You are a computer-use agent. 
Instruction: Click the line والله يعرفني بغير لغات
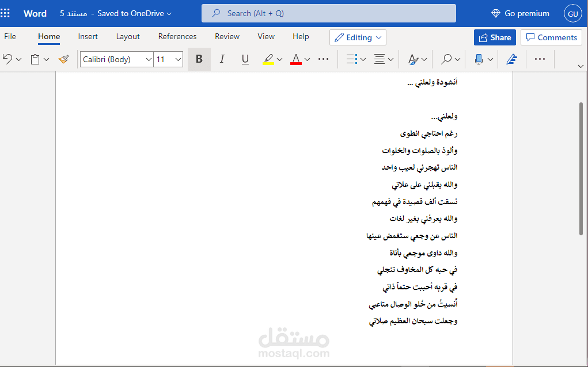[x=423, y=219]
